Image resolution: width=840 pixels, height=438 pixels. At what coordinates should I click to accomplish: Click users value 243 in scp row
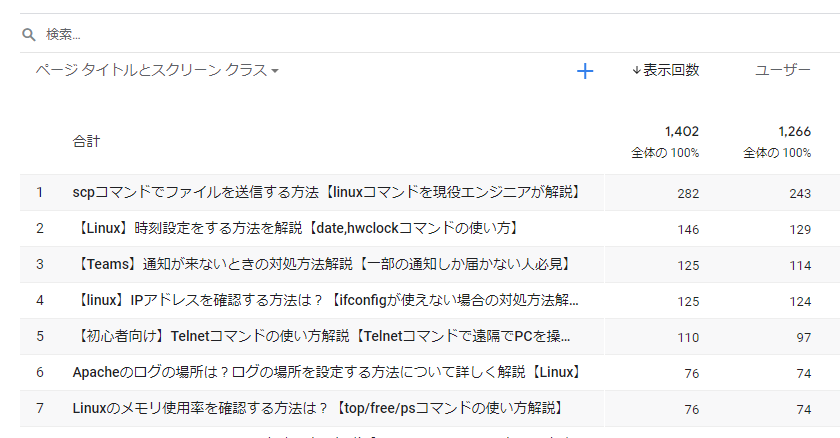coord(800,193)
